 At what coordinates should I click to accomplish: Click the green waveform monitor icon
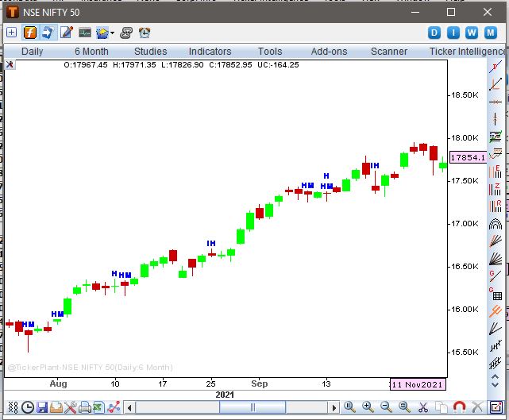[x=85, y=33]
